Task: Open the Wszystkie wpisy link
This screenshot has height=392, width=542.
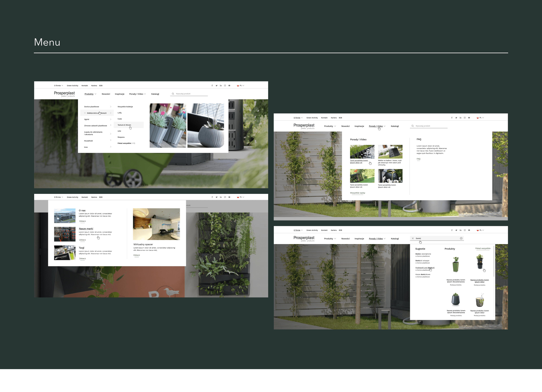Action: tap(358, 193)
